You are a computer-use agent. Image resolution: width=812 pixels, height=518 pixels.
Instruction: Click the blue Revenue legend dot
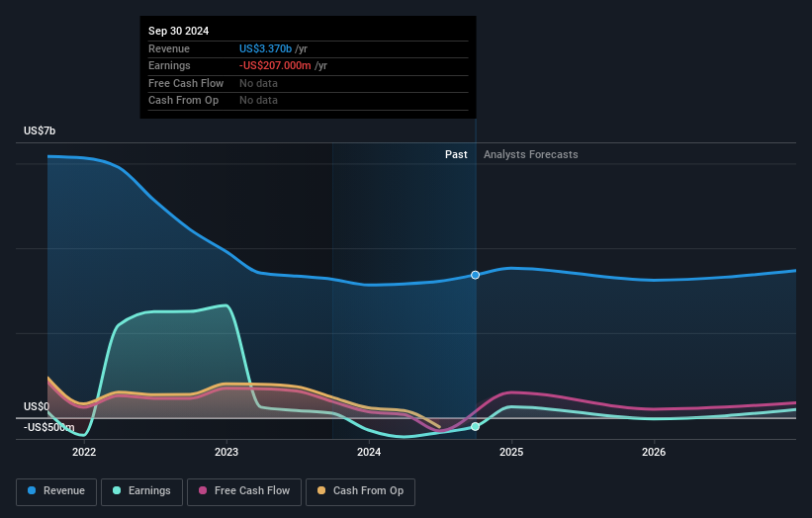pos(32,490)
